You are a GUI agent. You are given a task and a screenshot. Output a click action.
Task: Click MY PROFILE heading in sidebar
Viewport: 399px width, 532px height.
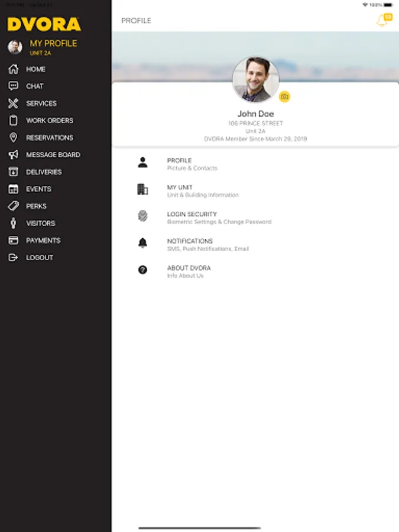point(53,43)
